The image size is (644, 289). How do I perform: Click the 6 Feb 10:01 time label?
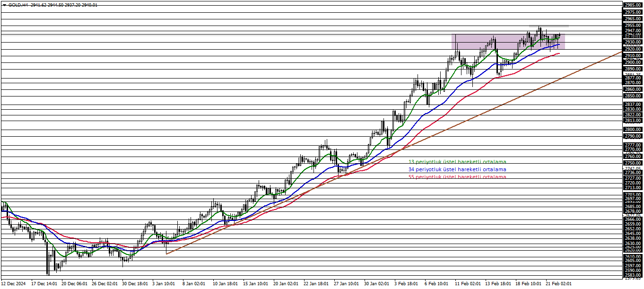point(437,284)
